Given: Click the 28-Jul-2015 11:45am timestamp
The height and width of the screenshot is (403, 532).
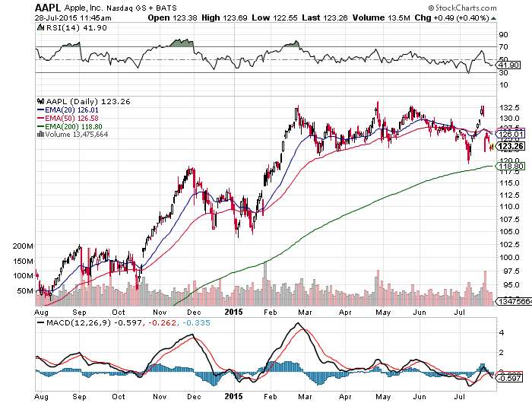Looking at the screenshot, I should coord(73,18).
